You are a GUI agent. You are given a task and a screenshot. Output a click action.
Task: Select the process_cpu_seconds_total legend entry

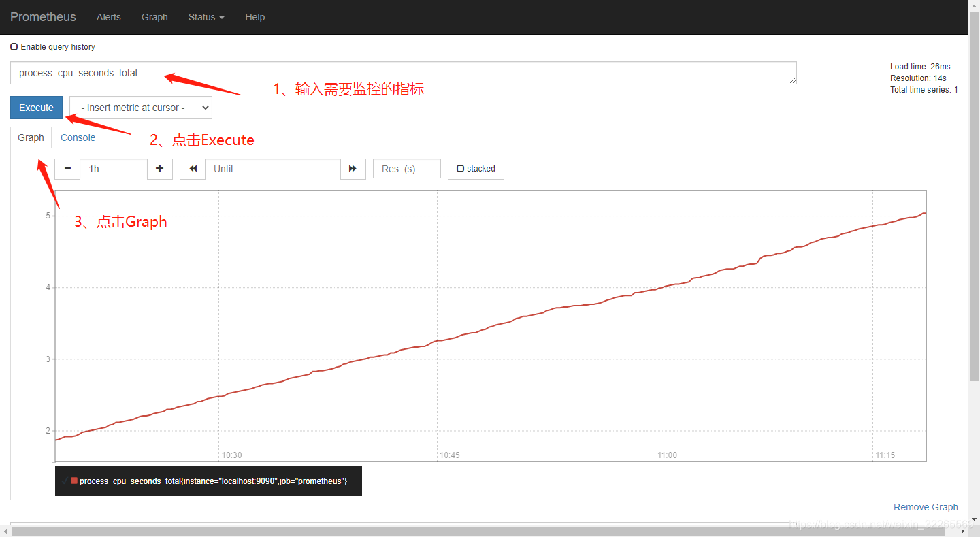213,481
